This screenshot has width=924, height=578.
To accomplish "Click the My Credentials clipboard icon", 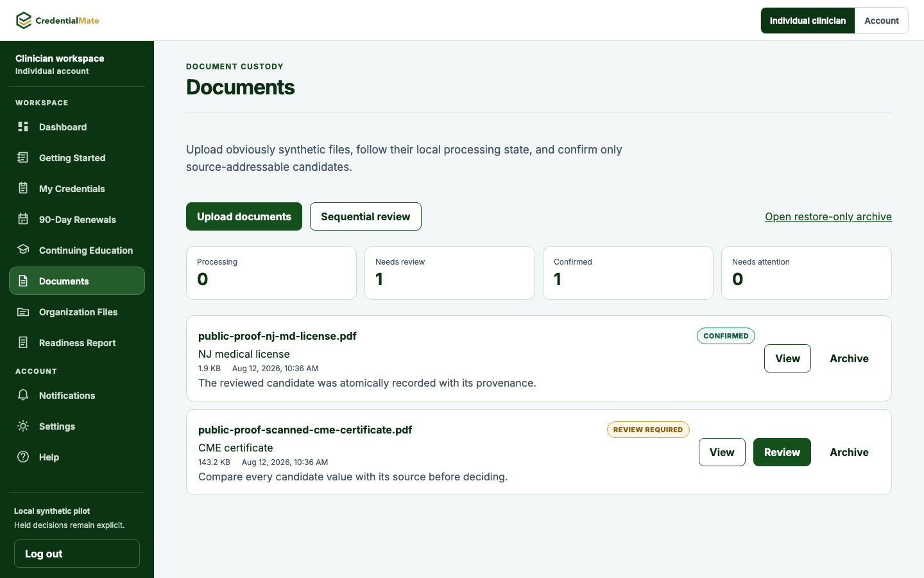I will 23,188.
